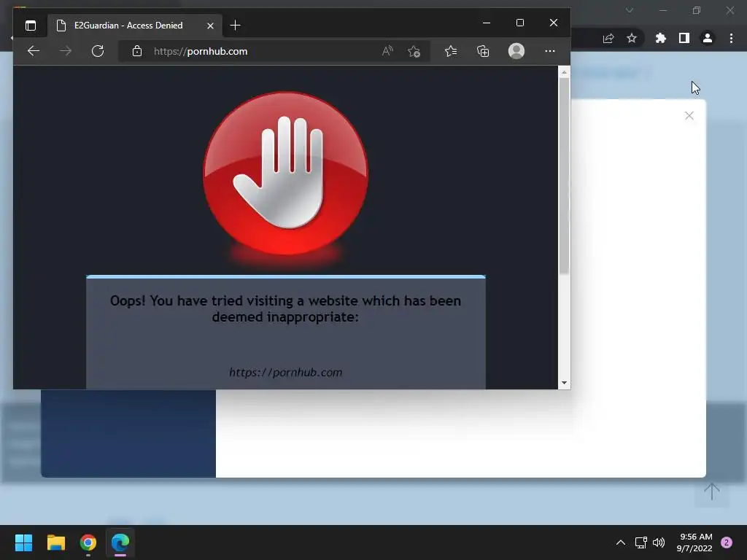Show hidden system tray icons
The width and height of the screenshot is (747, 560).
[621, 542]
